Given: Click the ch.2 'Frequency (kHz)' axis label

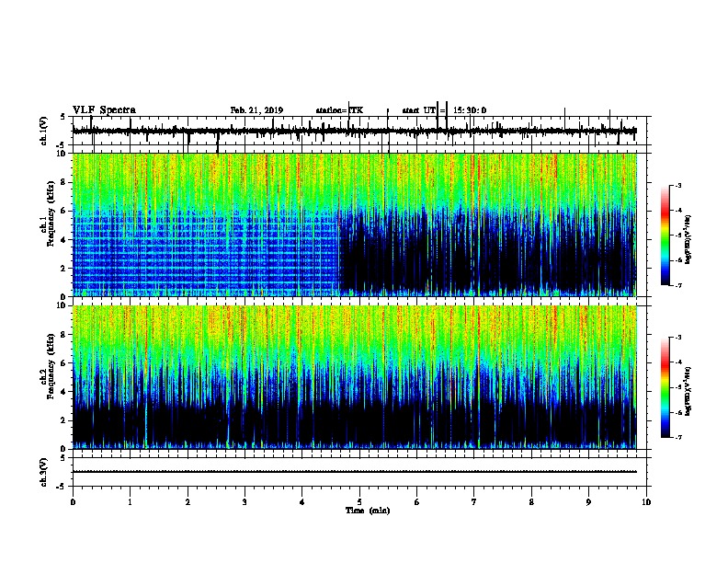Looking at the screenshot, I should point(51,366).
